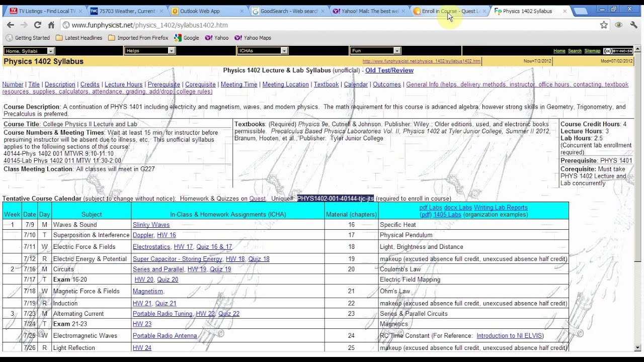Open the Portable Radio Tuning link
Image resolution: width=644 pixels, height=362 pixels.
pos(163,314)
